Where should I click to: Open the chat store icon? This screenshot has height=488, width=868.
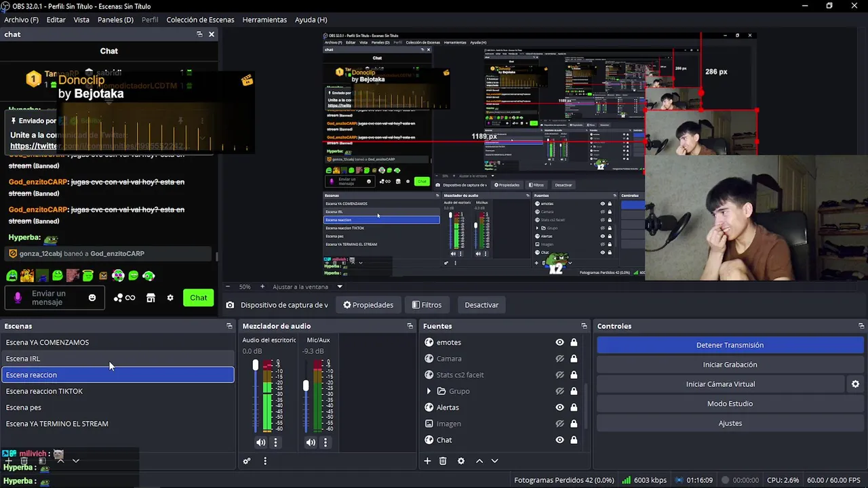151,298
